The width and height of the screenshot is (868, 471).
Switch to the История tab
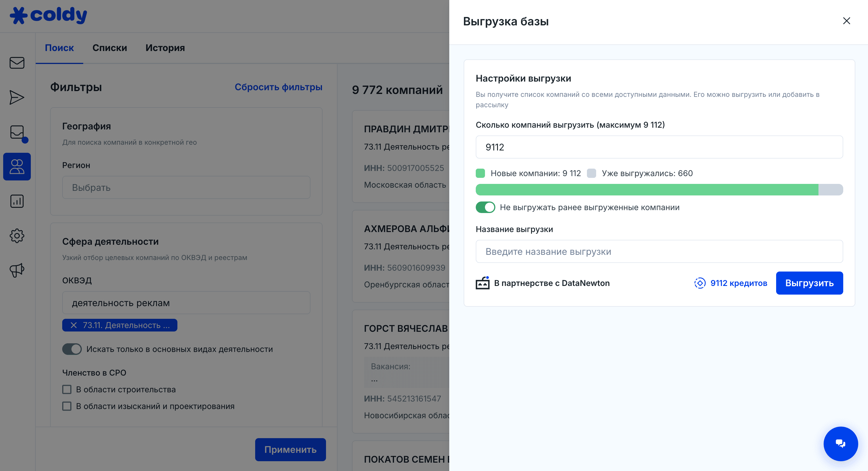click(x=165, y=48)
